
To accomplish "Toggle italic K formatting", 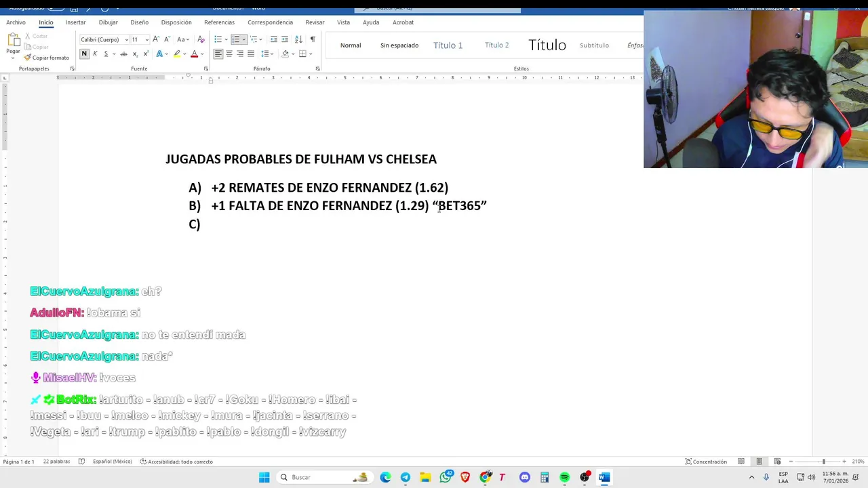I will coord(95,54).
